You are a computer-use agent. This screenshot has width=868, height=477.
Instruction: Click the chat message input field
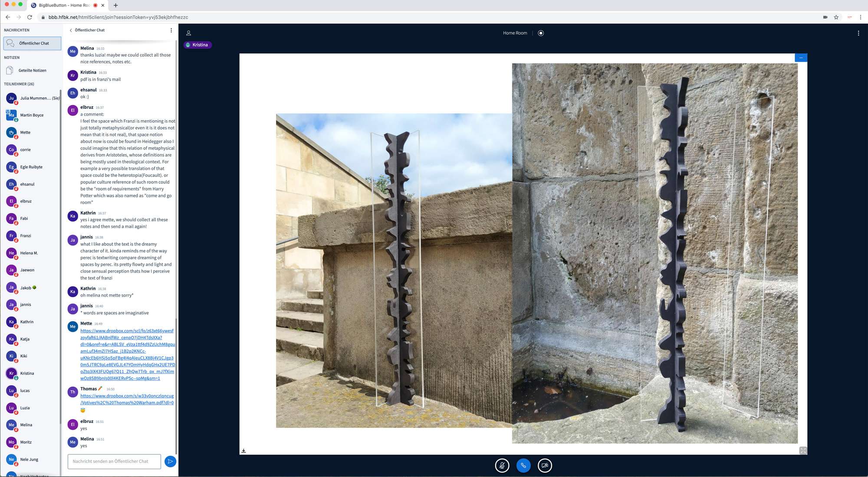click(x=114, y=461)
